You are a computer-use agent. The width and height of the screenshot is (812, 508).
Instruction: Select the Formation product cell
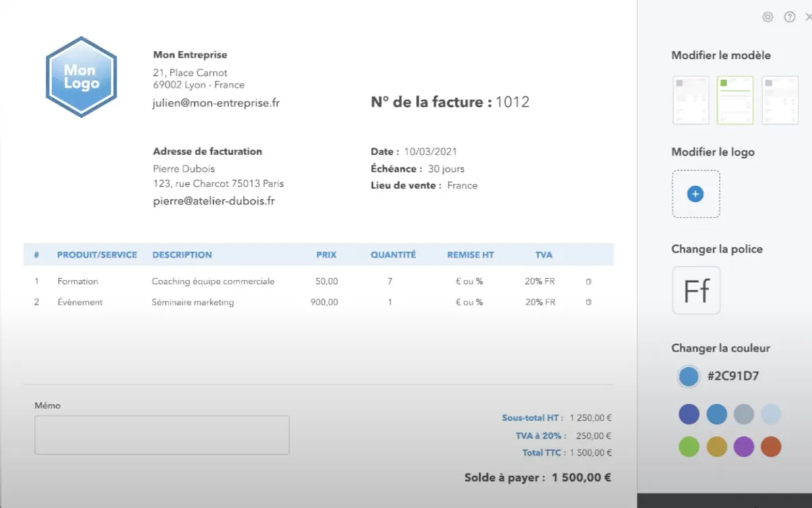pos(78,281)
